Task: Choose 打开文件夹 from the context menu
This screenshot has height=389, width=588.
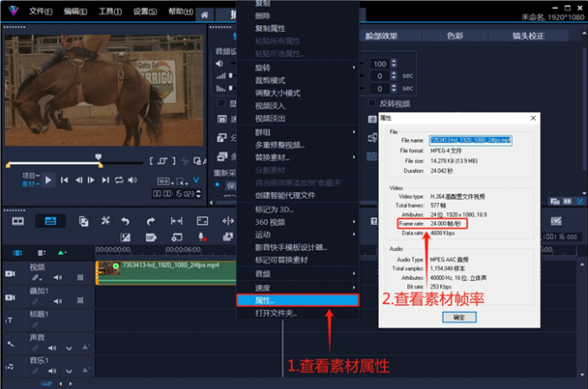Action: pyautogui.click(x=297, y=313)
